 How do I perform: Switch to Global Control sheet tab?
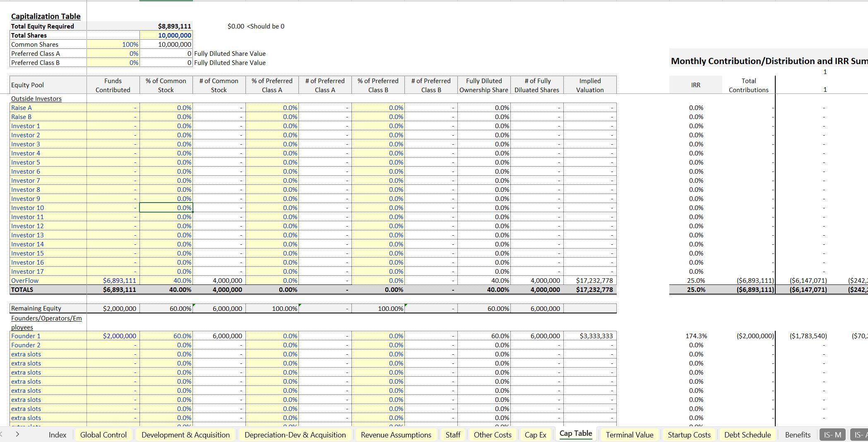pyautogui.click(x=103, y=435)
